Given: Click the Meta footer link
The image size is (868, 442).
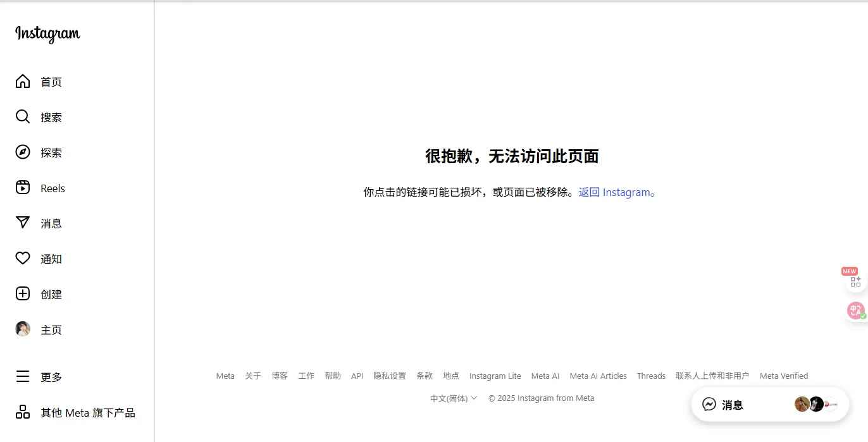Looking at the screenshot, I should tap(225, 376).
